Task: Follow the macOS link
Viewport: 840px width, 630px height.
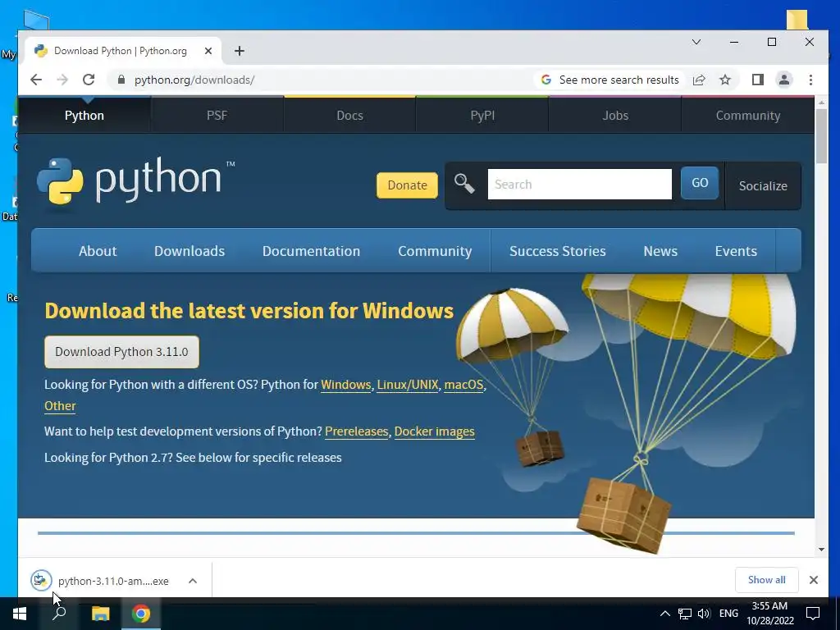Action: pyautogui.click(x=463, y=385)
